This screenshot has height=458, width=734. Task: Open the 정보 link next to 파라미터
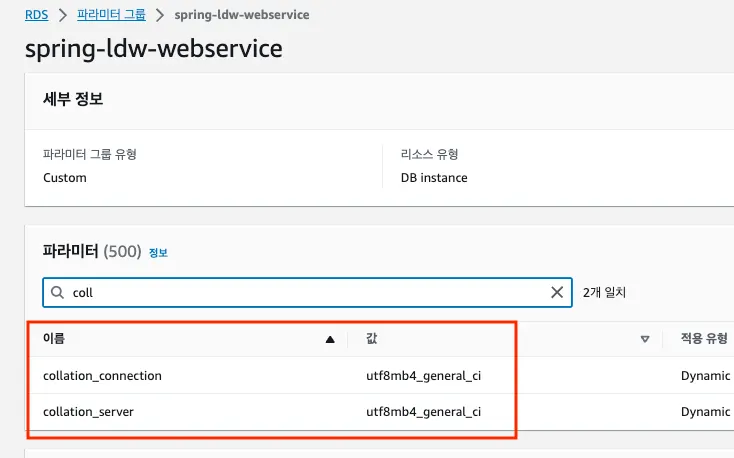[158, 253]
